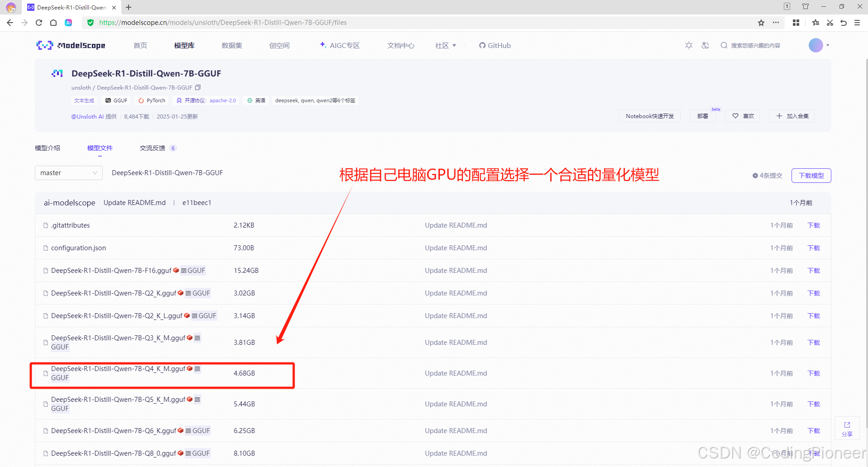Image resolution: width=868 pixels, height=467 pixels.
Task: Open browser favorites list icon
Action: (x=816, y=23)
